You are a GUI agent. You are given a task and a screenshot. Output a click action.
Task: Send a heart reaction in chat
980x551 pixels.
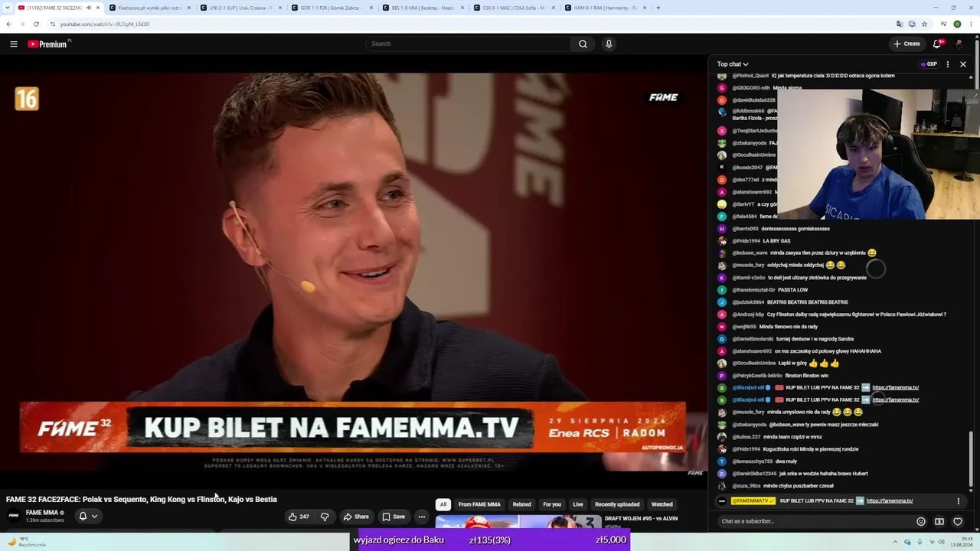coord(958,522)
